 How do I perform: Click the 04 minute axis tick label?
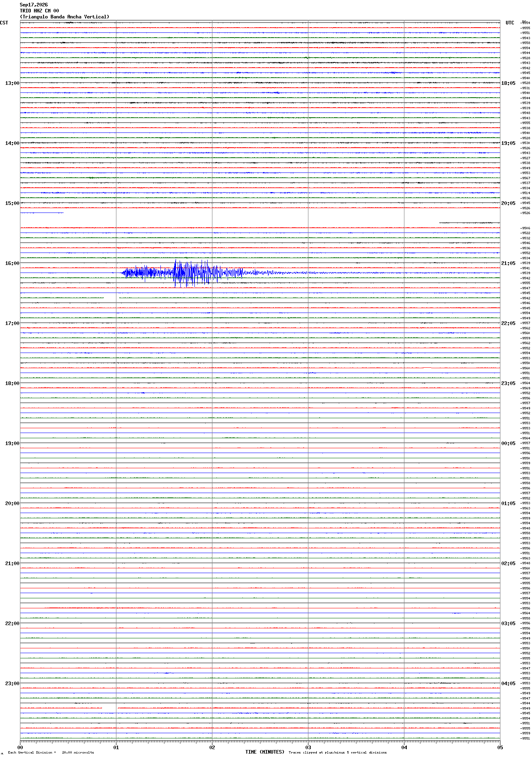(404, 747)
